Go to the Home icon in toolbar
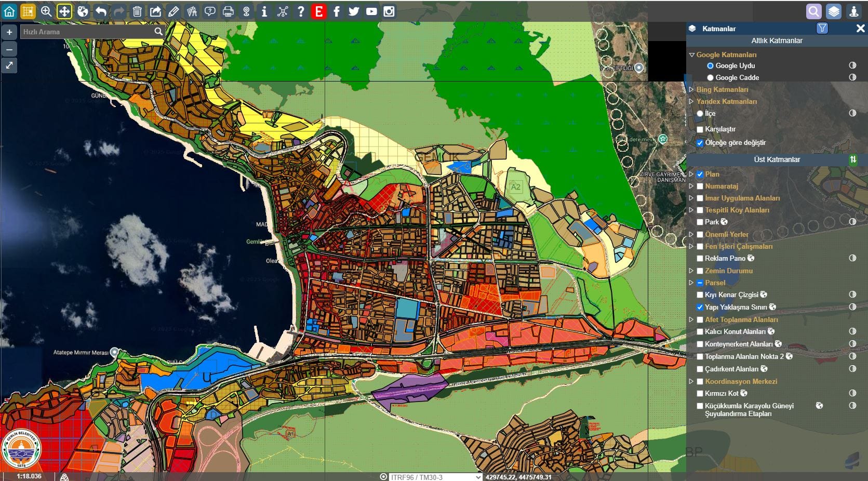The image size is (868, 481). click(9, 11)
